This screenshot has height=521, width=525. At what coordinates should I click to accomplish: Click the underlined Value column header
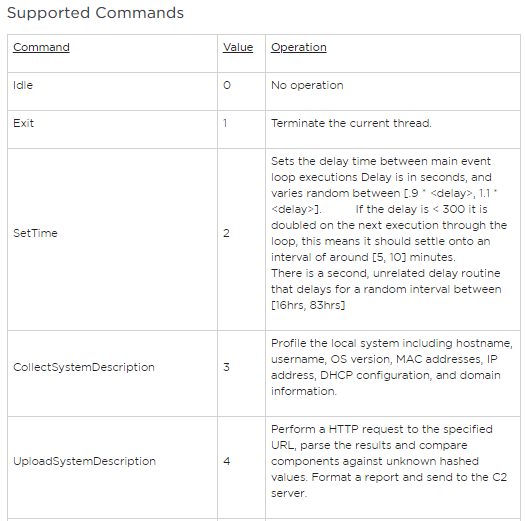click(x=238, y=47)
